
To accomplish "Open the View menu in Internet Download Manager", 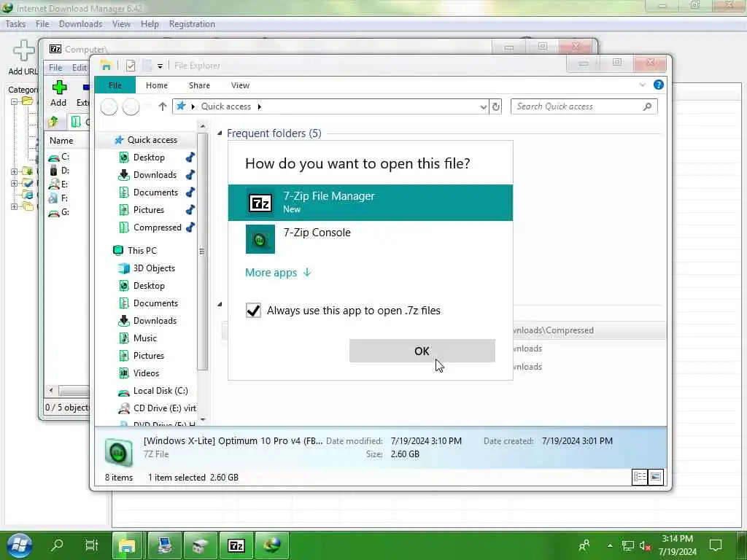I will coord(122,24).
